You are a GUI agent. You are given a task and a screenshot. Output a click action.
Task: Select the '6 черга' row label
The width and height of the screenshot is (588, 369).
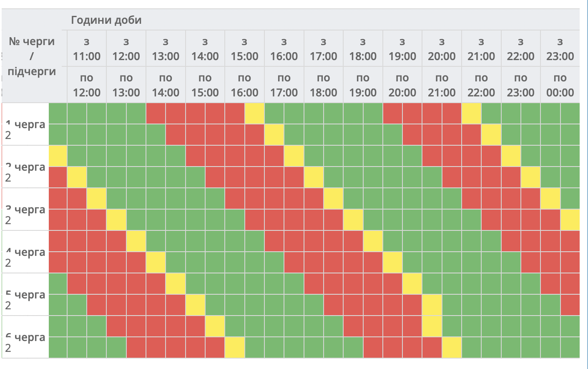pyautogui.click(x=25, y=337)
